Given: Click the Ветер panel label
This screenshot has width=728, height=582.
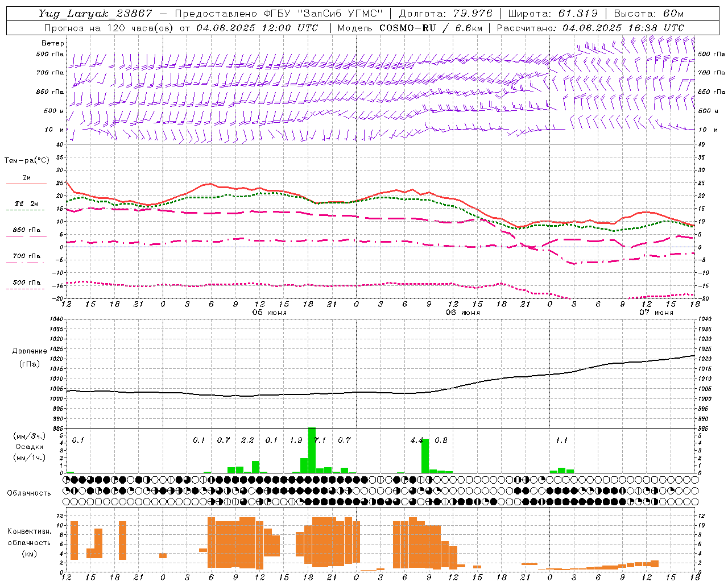Looking at the screenshot, I should [x=53, y=43].
